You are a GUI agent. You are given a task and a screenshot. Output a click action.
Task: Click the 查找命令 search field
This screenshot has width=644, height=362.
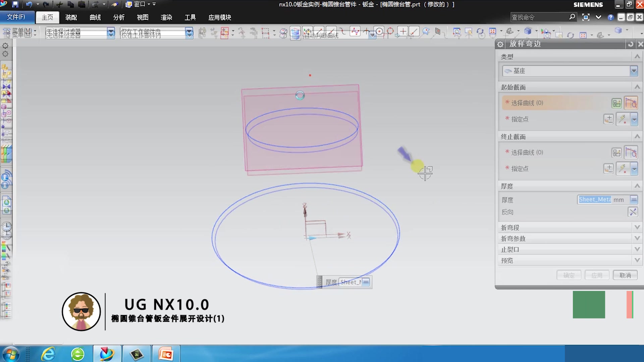tap(539, 17)
